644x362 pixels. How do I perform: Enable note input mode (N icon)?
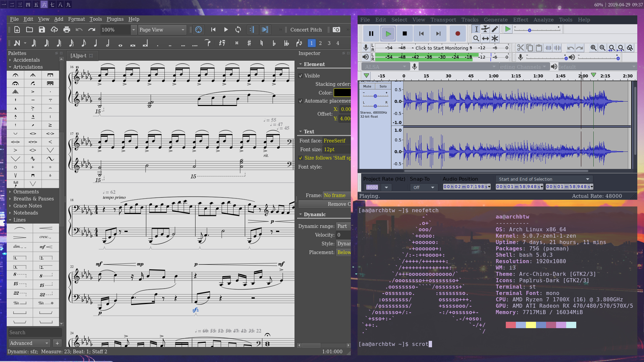[x=17, y=43]
